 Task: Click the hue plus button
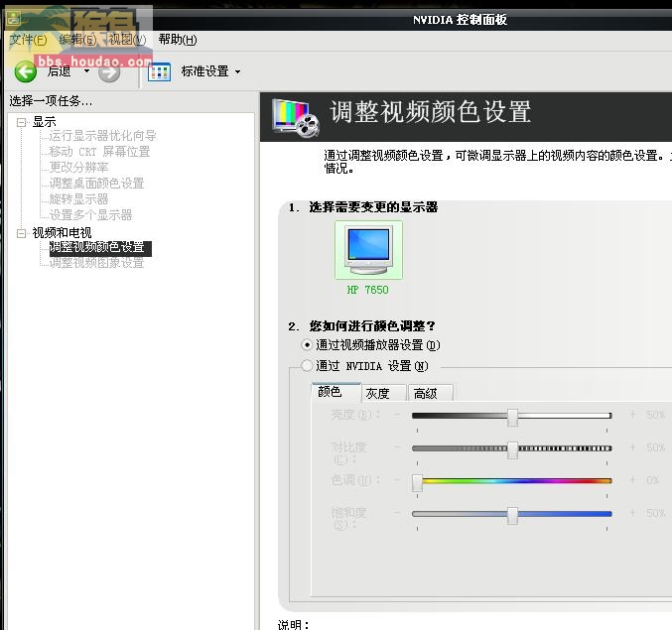click(632, 480)
